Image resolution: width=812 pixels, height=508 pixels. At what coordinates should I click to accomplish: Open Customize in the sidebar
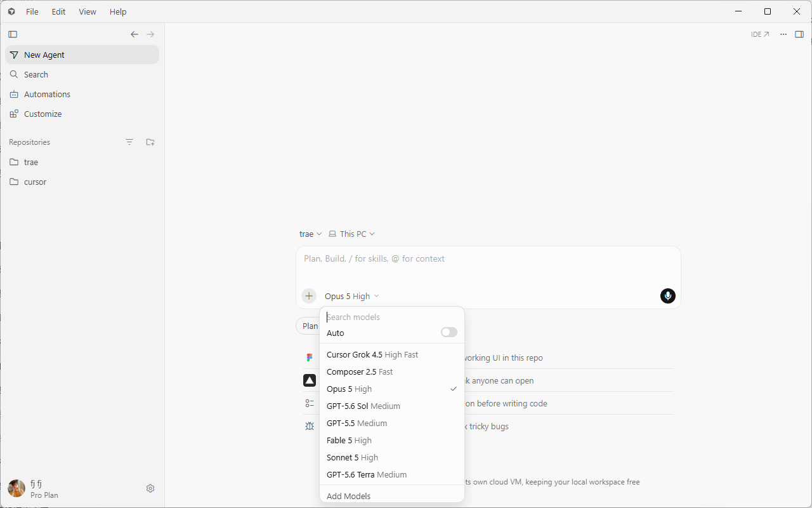pyautogui.click(x=82, y=114)
